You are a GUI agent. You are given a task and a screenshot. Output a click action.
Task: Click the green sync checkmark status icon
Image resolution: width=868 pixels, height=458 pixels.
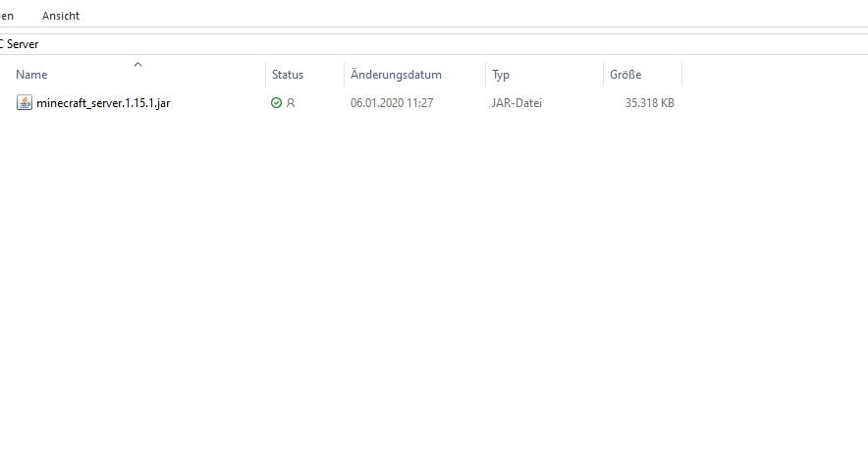pyautogui.click(x=277, y=103)
